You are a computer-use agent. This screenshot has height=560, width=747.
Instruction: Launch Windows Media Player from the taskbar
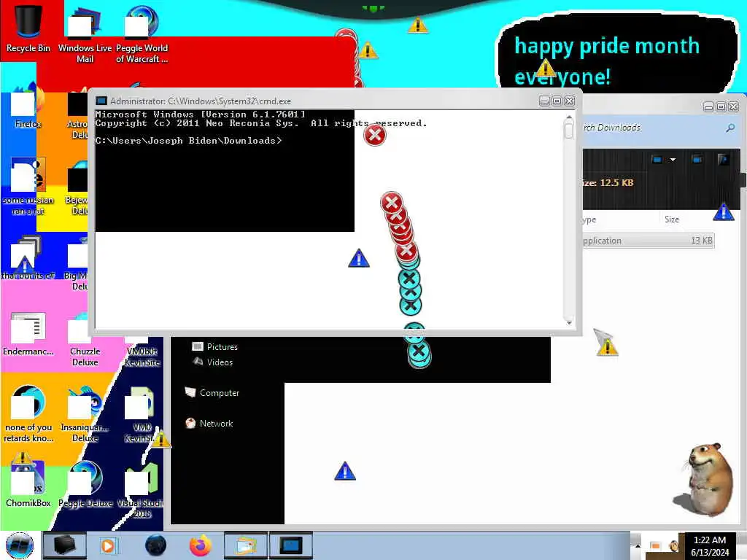pos(108,545)
